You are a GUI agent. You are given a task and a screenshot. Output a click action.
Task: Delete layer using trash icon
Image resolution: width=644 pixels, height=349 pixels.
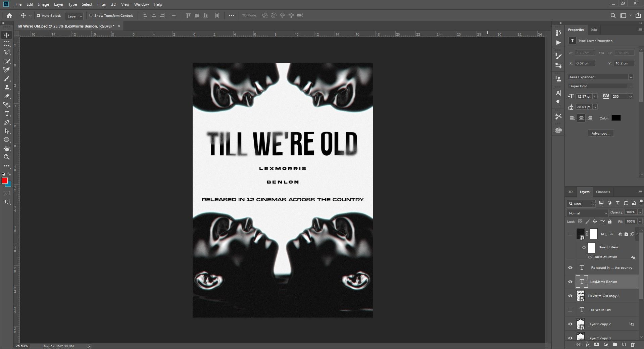pyautogui.click(x=633, y=345)
